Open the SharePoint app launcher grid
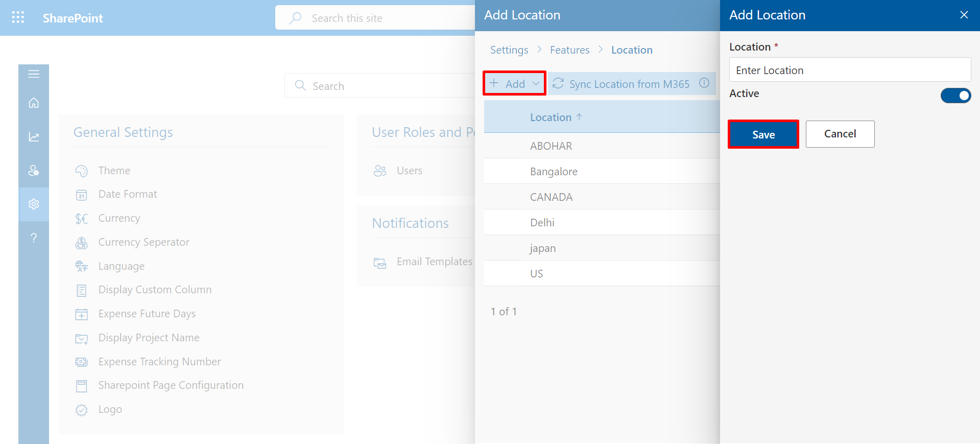The width and height of the screenshot is (980, 444). click(x=18, y=17)
